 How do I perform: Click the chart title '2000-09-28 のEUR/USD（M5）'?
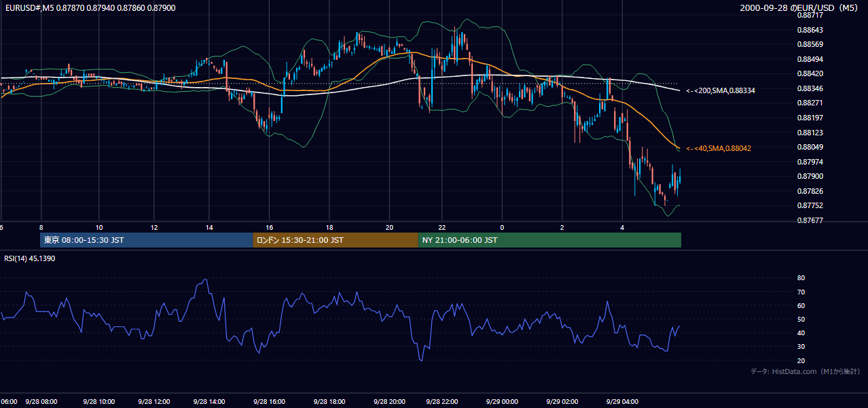pyautogui.click(x=799, y=8)
